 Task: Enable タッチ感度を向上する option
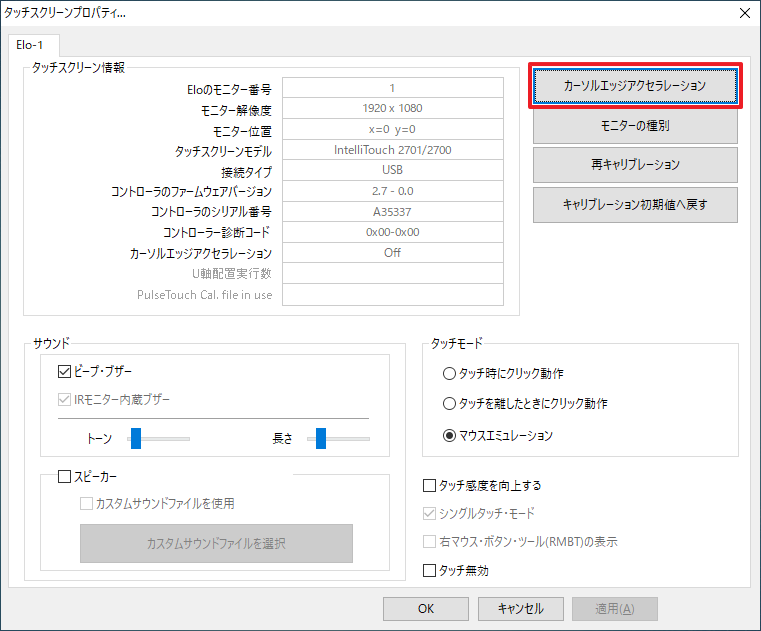click(x=430, y=486)
